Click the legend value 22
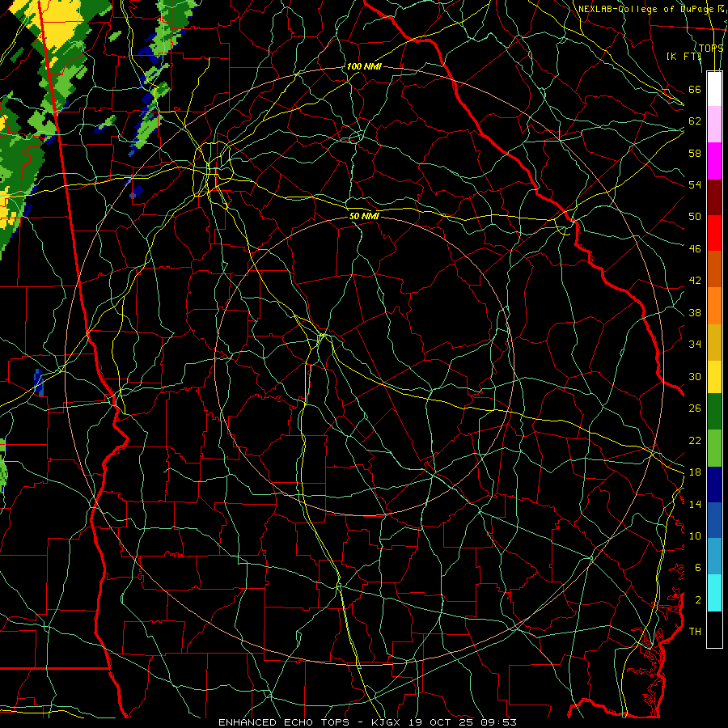Screen dimensions: 728x728 [x=695, y=440]
